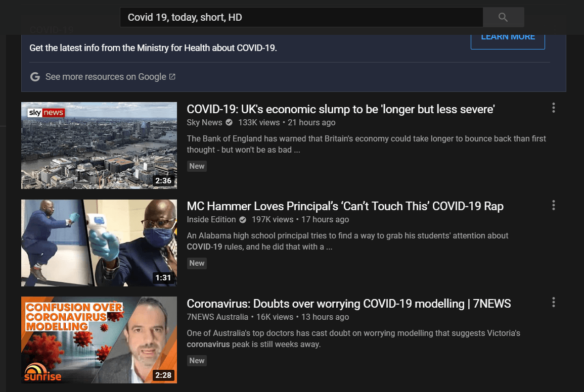Visit the Inside Edition channel
Viewport: 584px width, 392px height.
(x=211, y=220)
